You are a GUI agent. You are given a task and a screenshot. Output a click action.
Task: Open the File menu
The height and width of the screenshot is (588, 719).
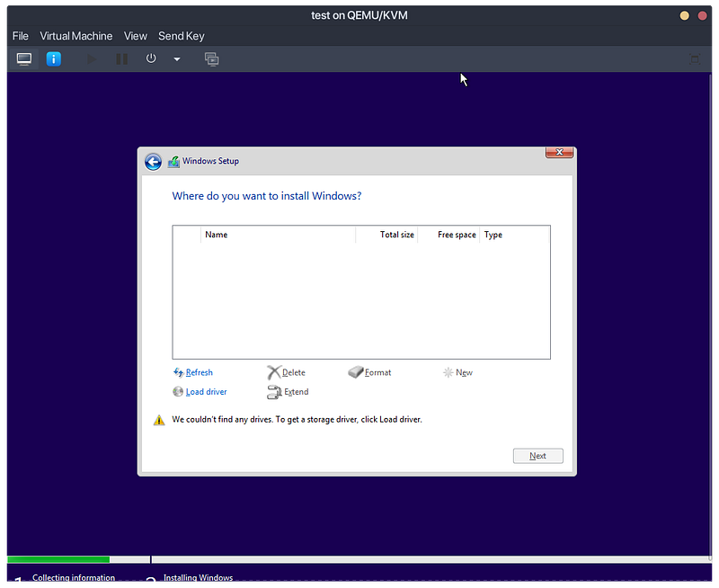(x=20, y=36)
